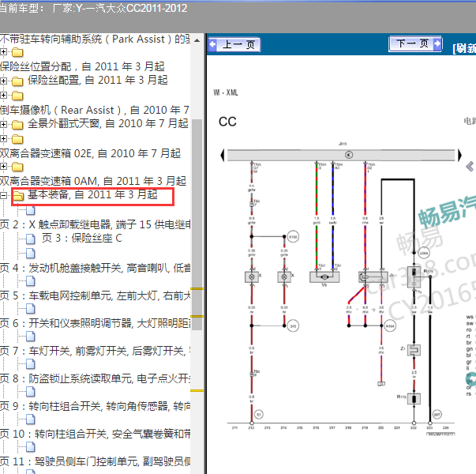Click folder icon beside 保险丝配置
Viewport: 476px width, 474px height.
17,81
